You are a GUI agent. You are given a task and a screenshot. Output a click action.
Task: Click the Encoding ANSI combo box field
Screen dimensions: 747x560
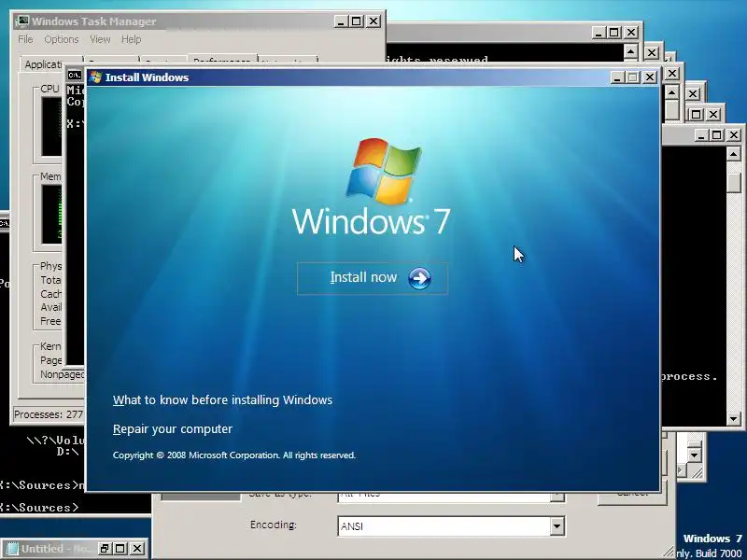click(451, 526)
